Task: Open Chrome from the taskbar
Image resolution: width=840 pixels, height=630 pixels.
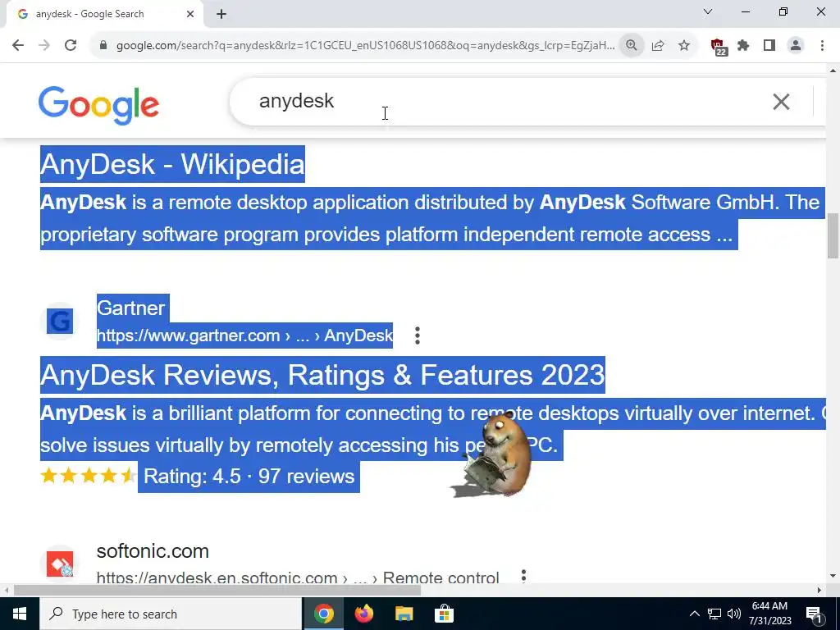Action: click(x=323, y=614)
